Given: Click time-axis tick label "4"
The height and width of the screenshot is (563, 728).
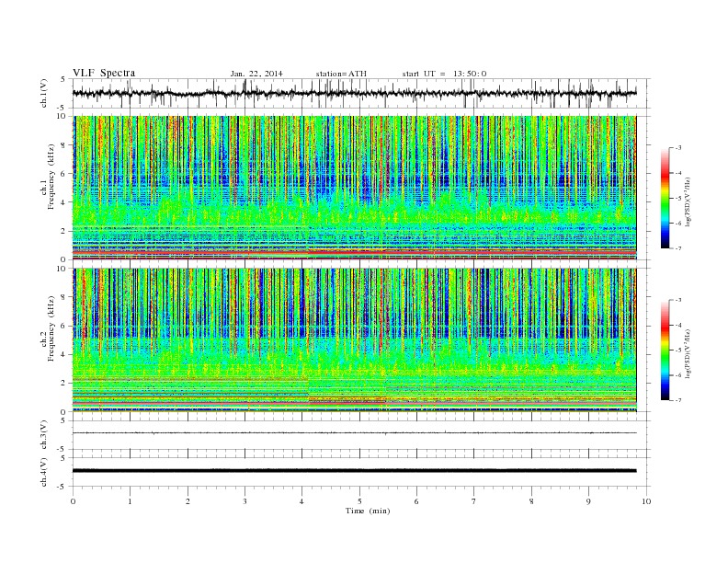Looking at the screenshot, I should [301, 501].
